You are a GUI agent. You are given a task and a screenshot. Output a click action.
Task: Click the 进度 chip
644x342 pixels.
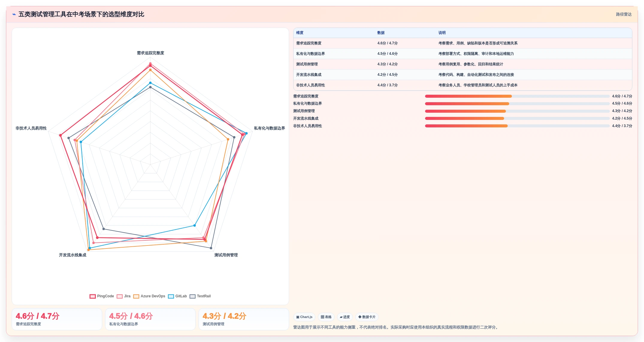click(x=345, y=317)
